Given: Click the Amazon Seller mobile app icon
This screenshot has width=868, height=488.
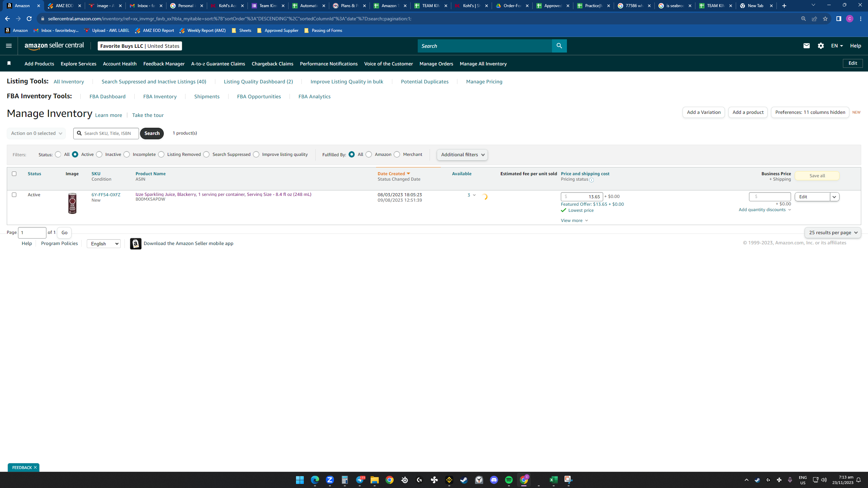Looking at the screenshot, I should [x=136, y=244].
